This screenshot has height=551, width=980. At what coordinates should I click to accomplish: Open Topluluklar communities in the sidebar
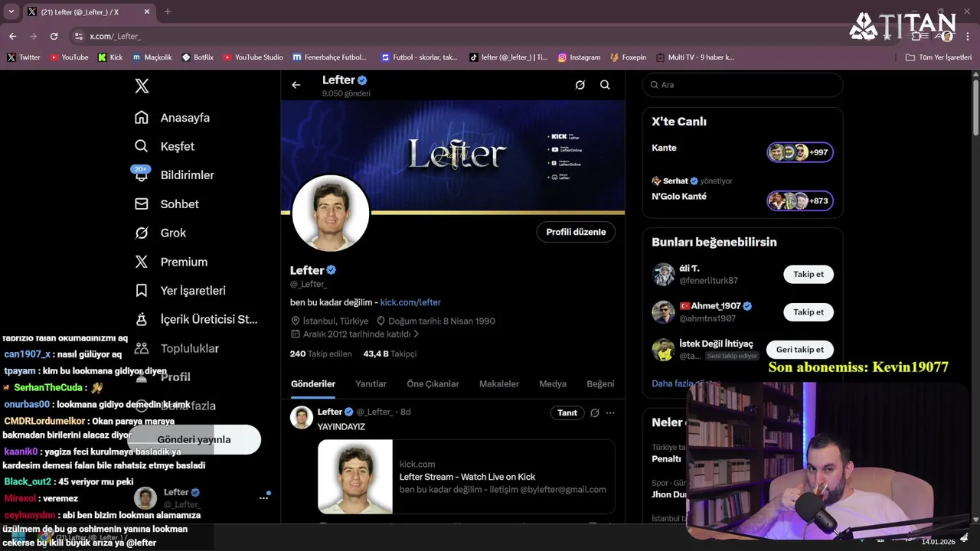click(x=177, y=348)
